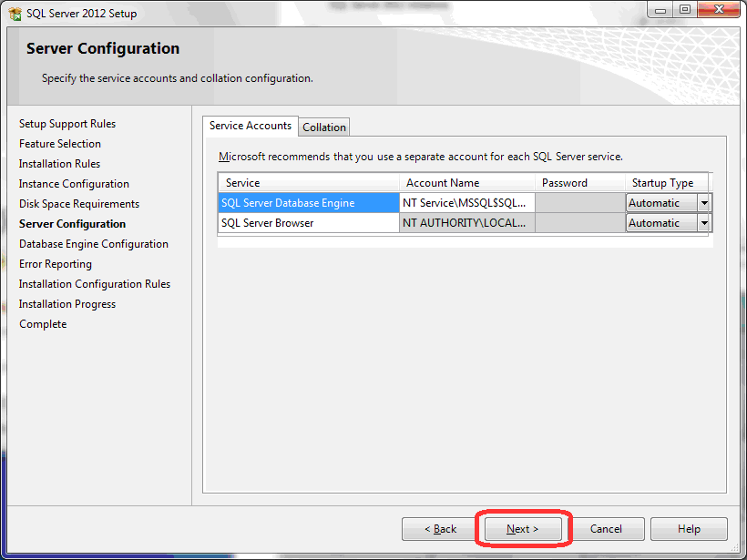Click the SQL Server Setup title bar icon

tap(15, 14)
